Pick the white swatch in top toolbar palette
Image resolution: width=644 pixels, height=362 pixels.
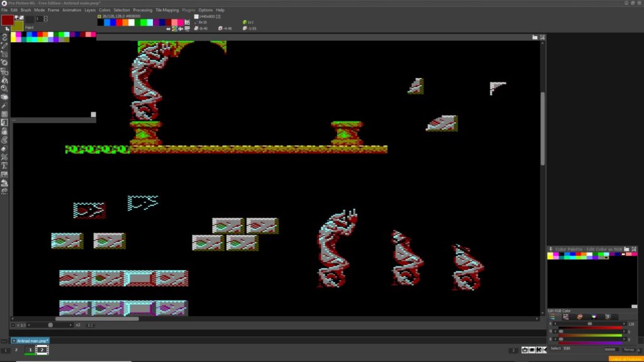(x=131, y=23)
